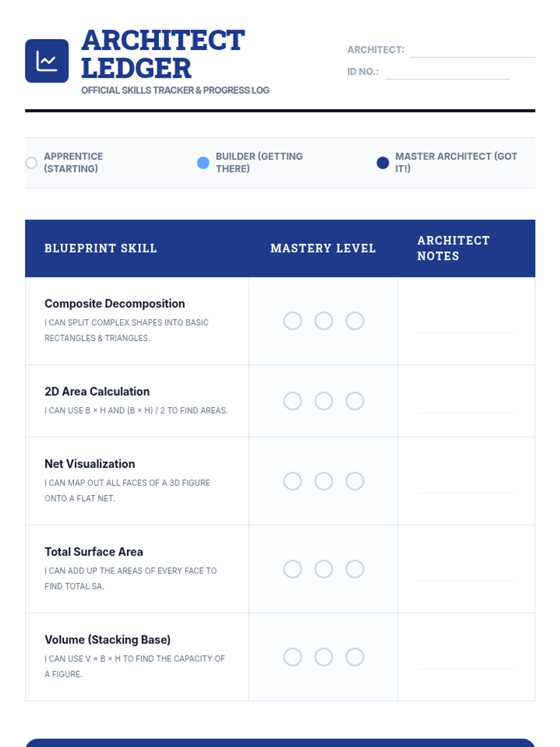The width and height of the screenshot is (560, 747).
Task: Mark first mastery circle for Composite Decomposition
Action: 293,321
